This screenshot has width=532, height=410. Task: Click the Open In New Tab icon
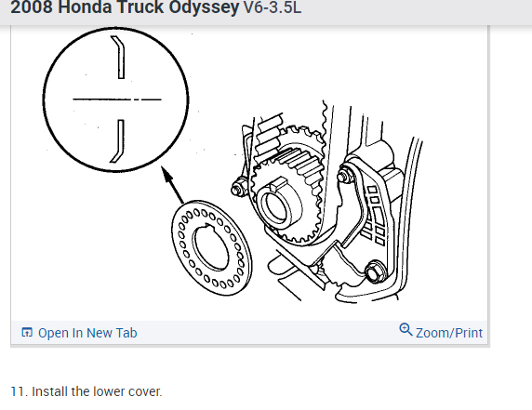27,332
